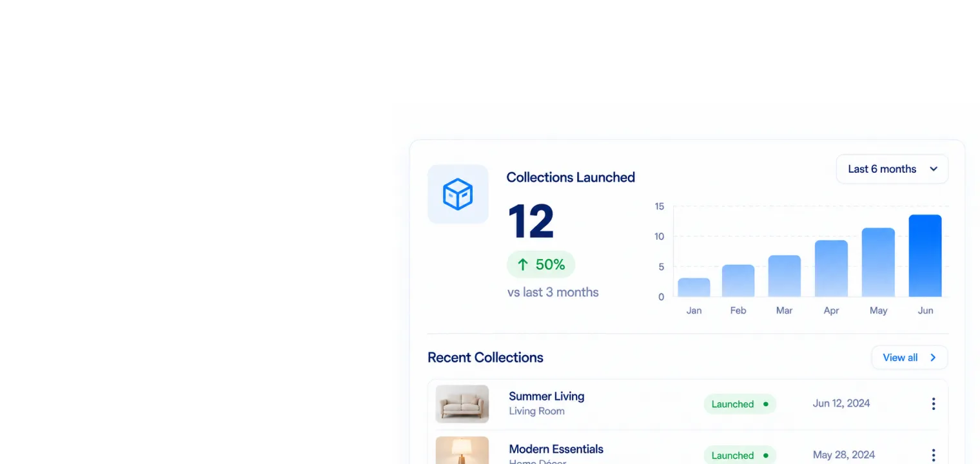Screen dimensions: 980x464
Task: Click the Launched status badge for Summer Living
Action: coord(740,404)
